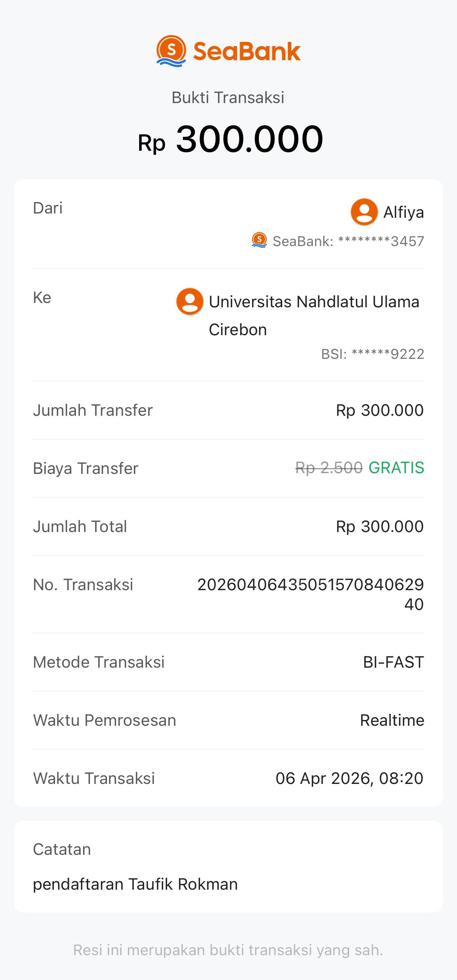Tap sender Alfiya's profile avatar icon
Viewport: 457px width, 980px height.
pyautogui.click(x=364, y=212)
